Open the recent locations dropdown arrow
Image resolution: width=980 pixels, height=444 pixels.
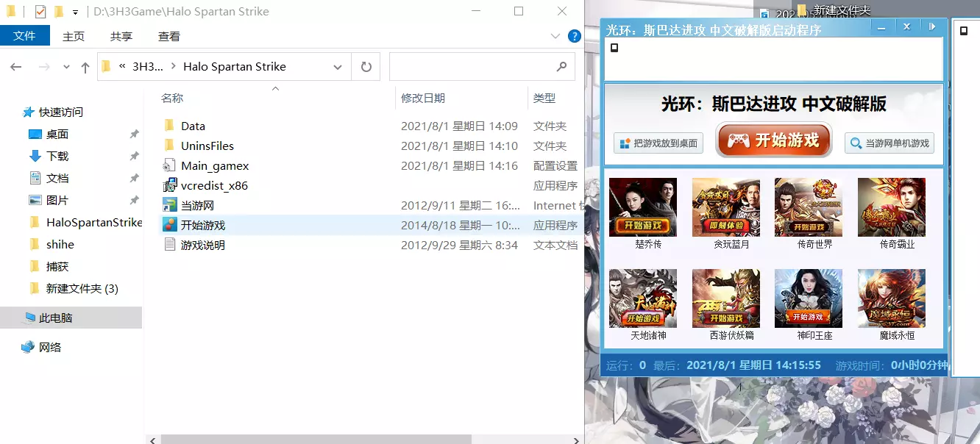66,67
